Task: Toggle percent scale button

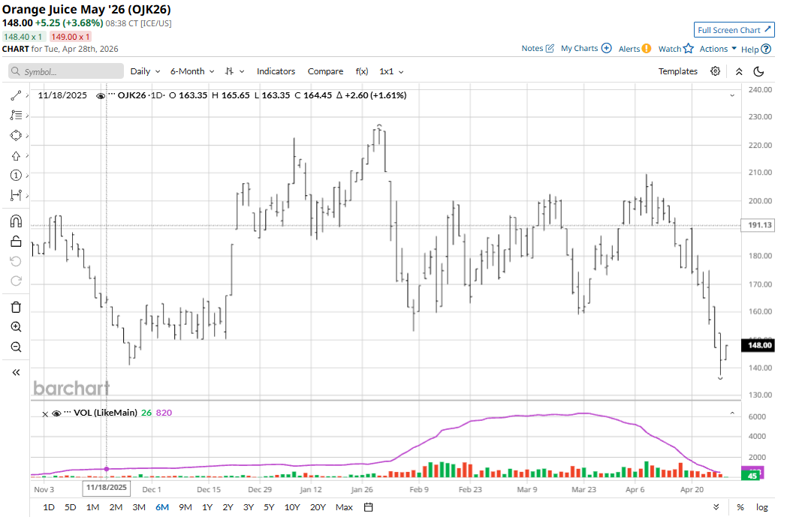Action: tap(740, 507)
